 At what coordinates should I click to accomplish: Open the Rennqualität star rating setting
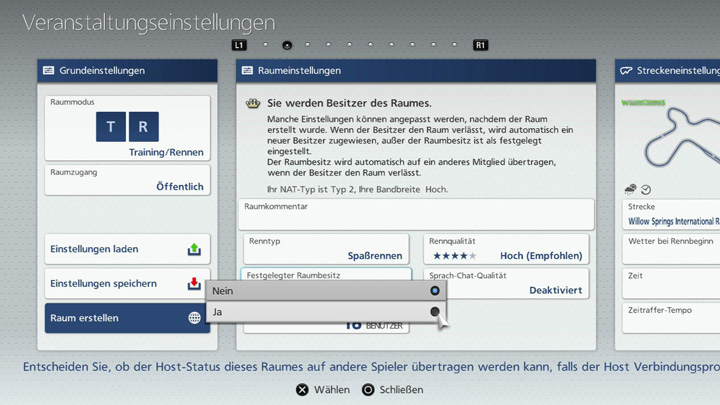click(x=505, y=249)
